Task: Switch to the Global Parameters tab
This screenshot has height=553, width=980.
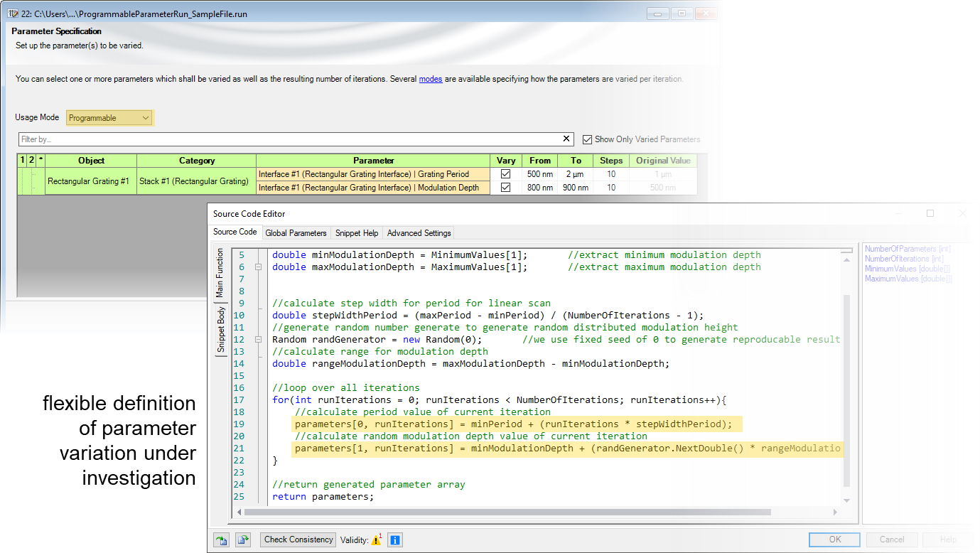Action: [296, 232]
